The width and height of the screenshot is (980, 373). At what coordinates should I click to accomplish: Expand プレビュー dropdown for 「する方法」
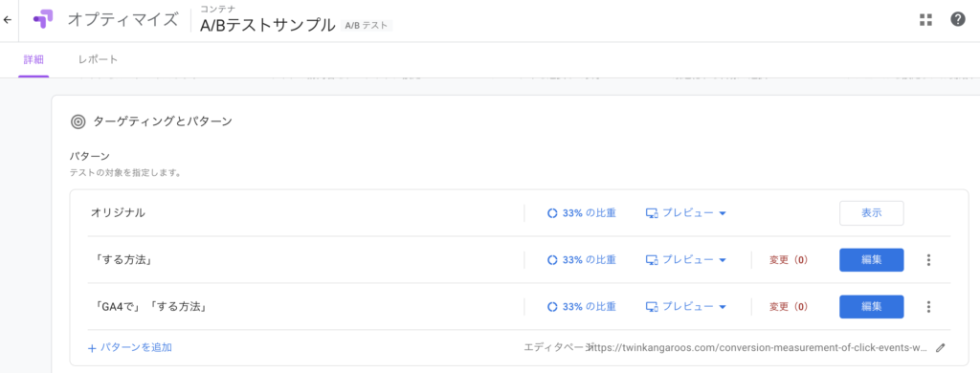685,260
